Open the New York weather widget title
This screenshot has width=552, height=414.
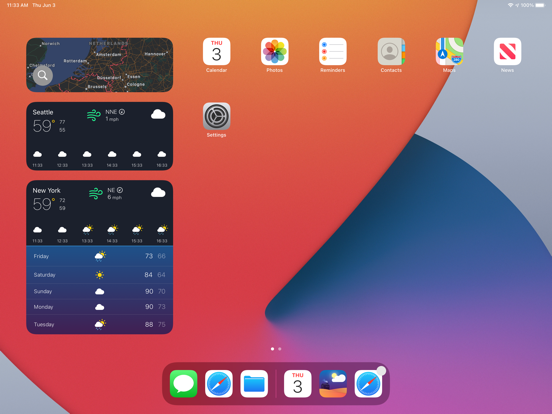click(46, 190)
